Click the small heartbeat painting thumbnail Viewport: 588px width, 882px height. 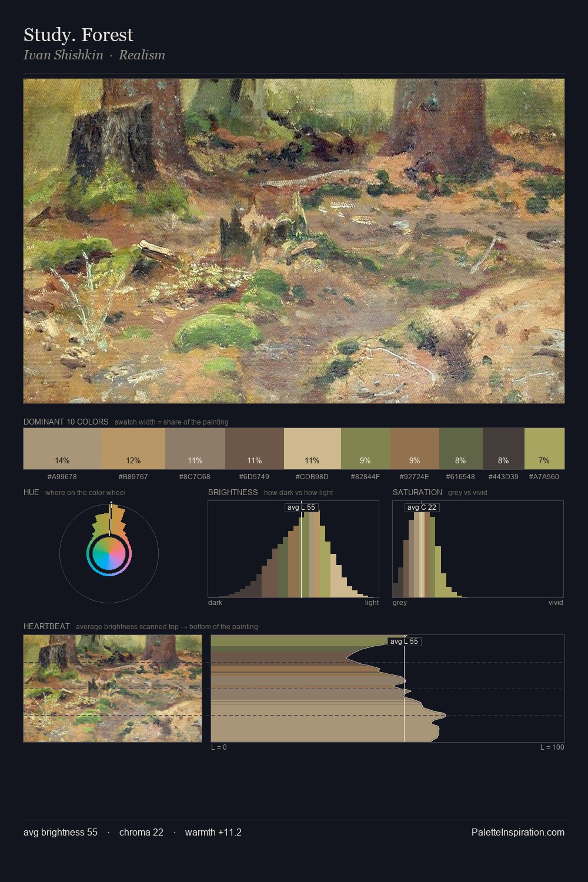tap(112, 689)
